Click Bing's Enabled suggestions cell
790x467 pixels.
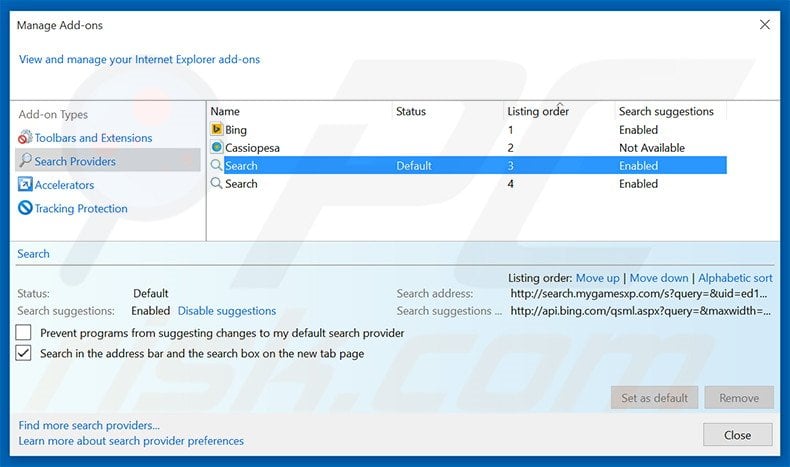coord(638,129)
